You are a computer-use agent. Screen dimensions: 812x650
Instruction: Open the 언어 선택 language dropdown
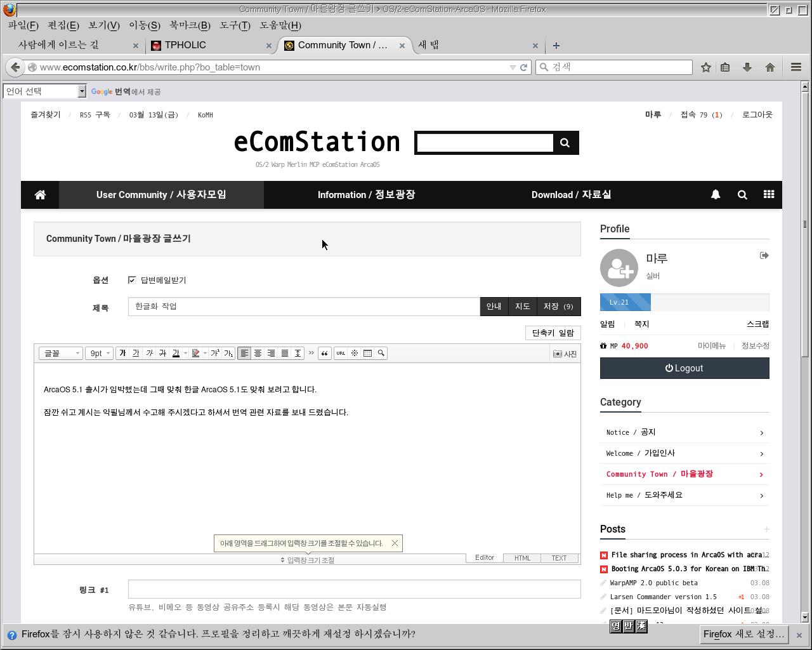[x=44, y=91]
